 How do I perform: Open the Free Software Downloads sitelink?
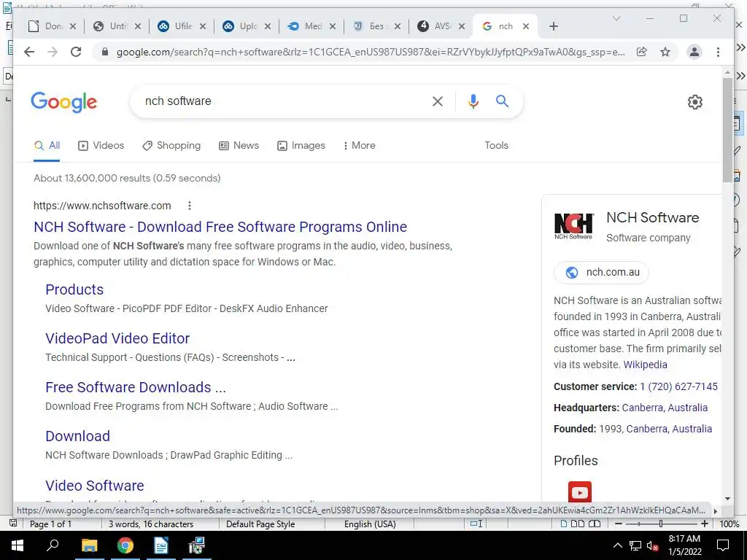tap(135, 387)
